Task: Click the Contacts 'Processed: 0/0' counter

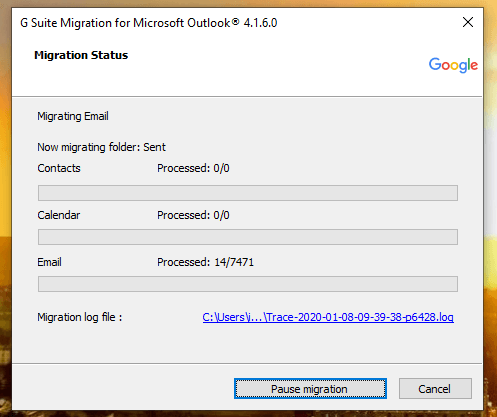Action: tap(193, 168)
